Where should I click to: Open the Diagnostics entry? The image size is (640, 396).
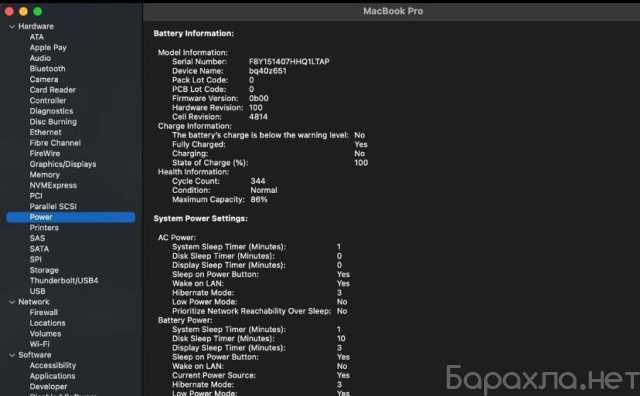click(x=51, y=111)
